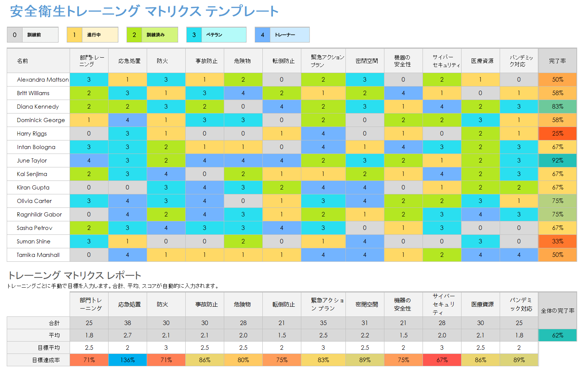The width and height of the screenshot is (588, 370).
Task: Select the 名前 header cell
Action: coord(39,61)
